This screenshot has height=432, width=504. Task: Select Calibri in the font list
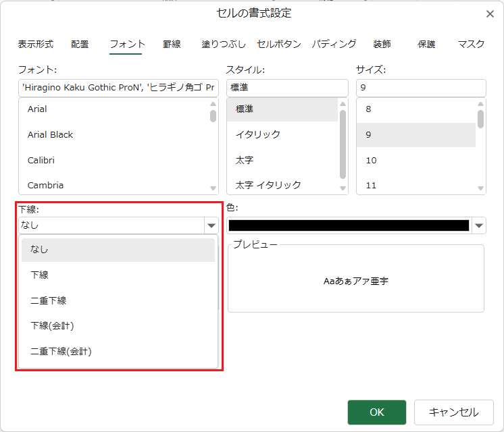click(x=114, y=160)
